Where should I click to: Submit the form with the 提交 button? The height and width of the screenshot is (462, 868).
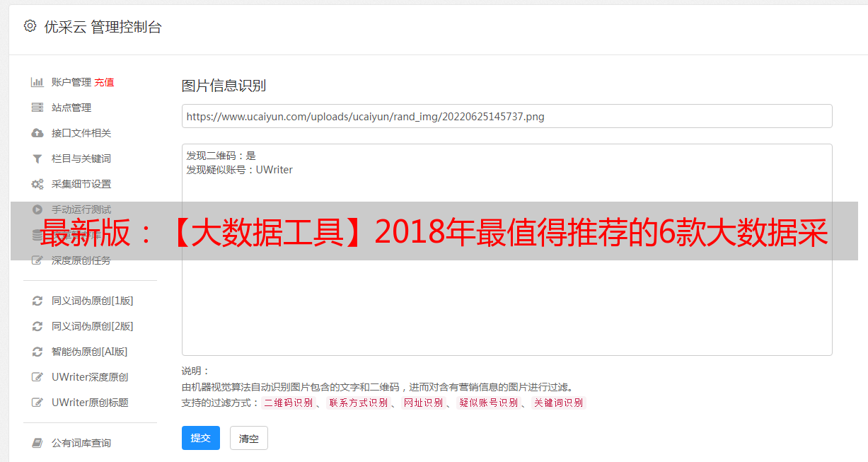pos(201,438)
